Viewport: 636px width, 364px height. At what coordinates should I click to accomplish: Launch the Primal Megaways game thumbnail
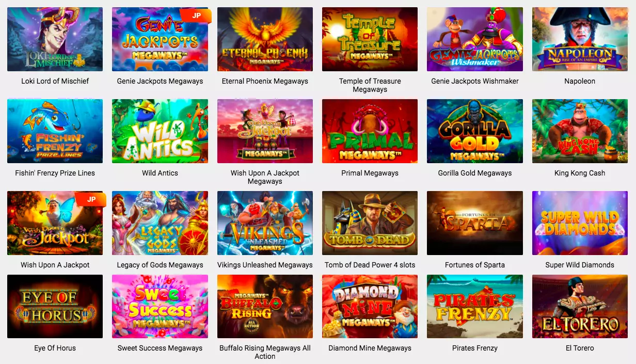pyautogui.click(x=370, y=131)
